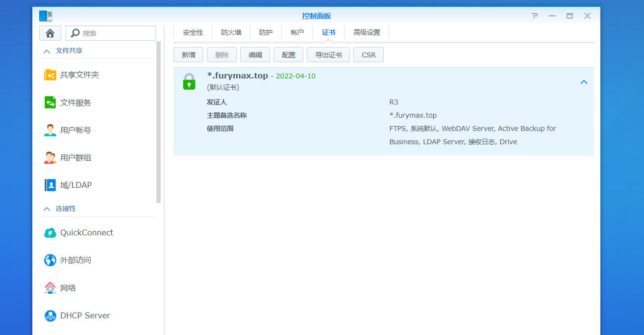Click the 使用范围 label
The width and height of the screenshot is (644, 335).
(x=221, y=129)
